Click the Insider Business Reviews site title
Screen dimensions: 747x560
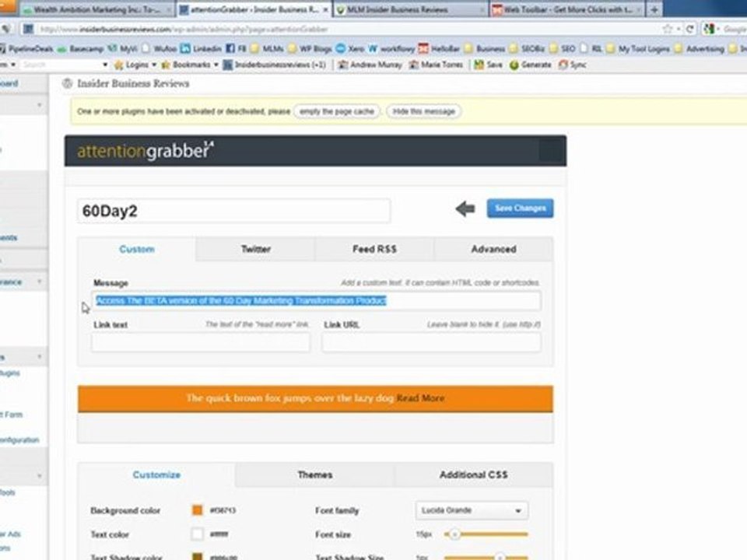click(x=133, y=84)
